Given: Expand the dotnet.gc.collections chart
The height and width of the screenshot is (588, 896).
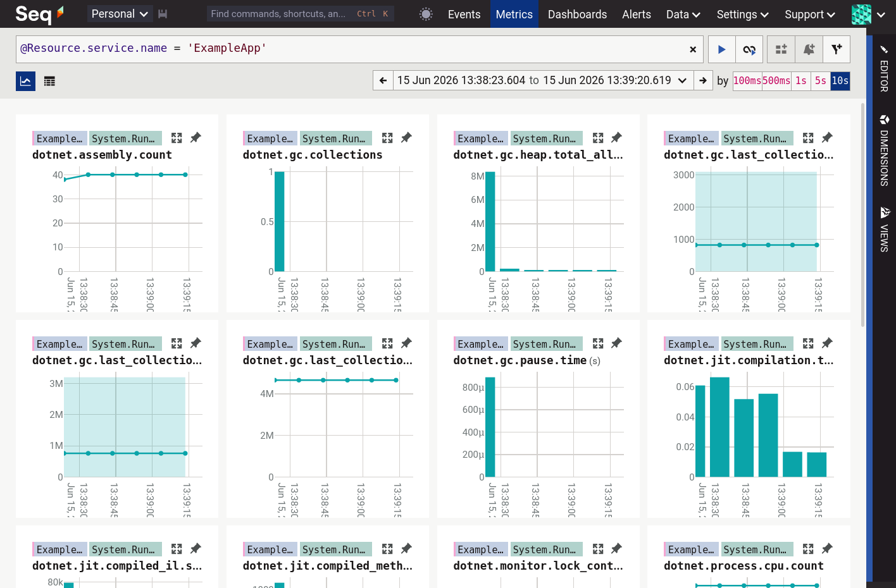Looking at the screenshot, I should coord(387,138).
